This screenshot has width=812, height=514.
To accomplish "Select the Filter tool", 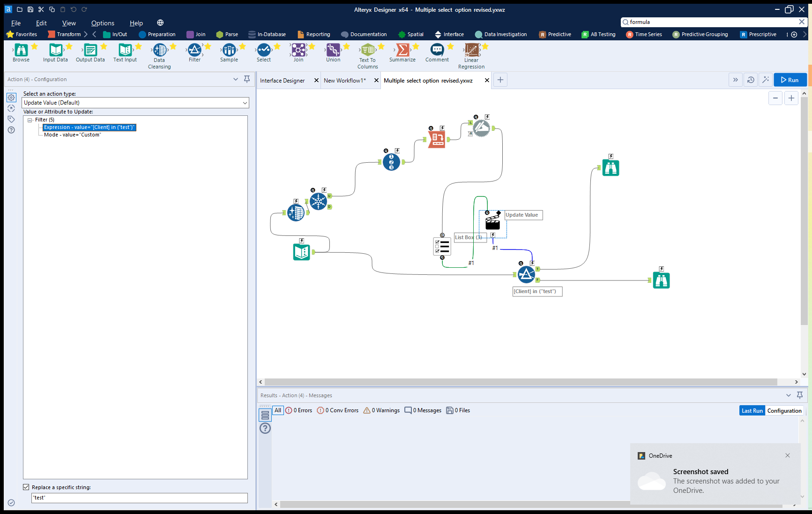I will [195, 53].
